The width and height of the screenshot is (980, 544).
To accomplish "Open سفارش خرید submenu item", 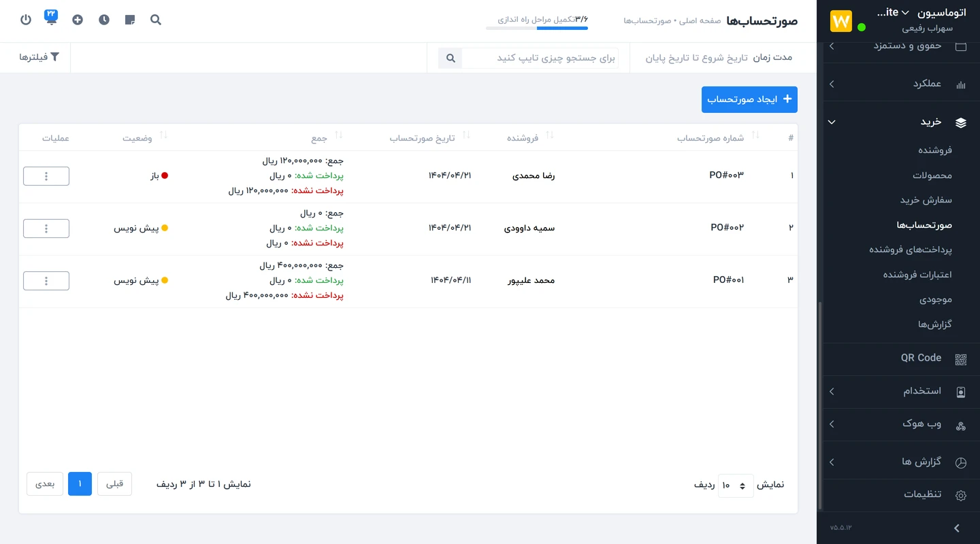I will click(926, 200).
